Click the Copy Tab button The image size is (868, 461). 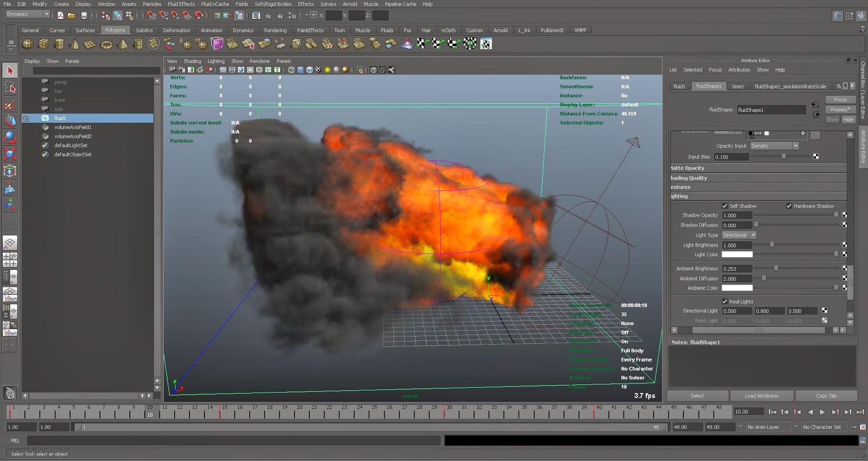click(826, 396)
